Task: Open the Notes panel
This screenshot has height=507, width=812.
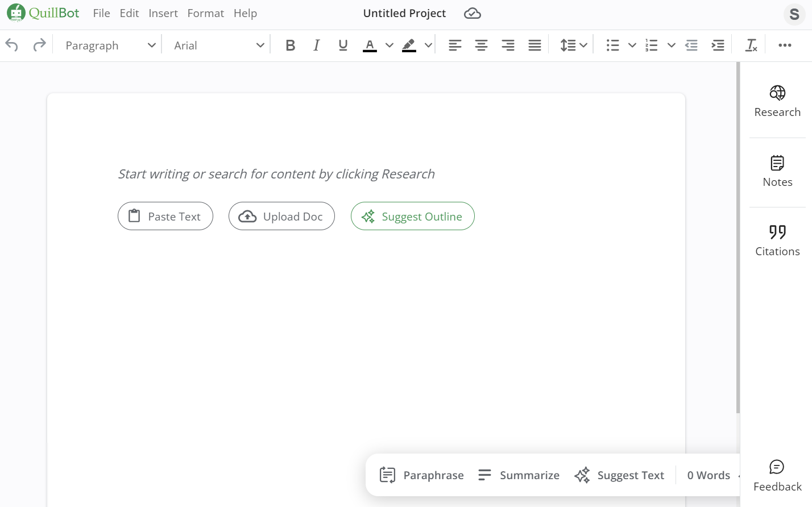Action: pyautogui.click(x=777, y=172)
